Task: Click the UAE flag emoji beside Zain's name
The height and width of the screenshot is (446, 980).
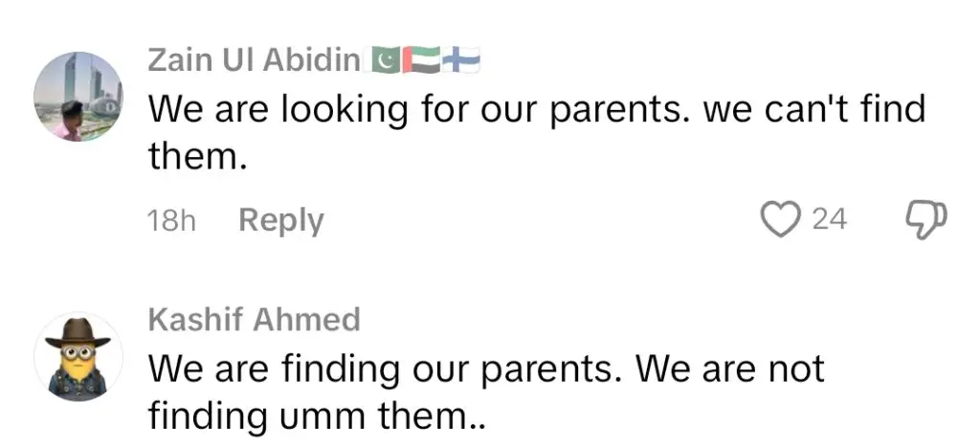Action: point(421,60)
